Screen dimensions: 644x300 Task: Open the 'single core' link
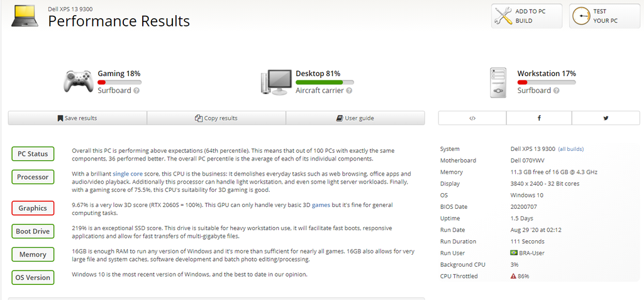(x=128, y=174)
